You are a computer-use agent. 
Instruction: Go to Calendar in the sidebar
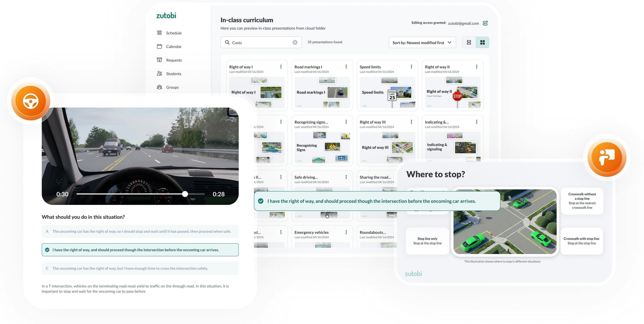(174, 47)
